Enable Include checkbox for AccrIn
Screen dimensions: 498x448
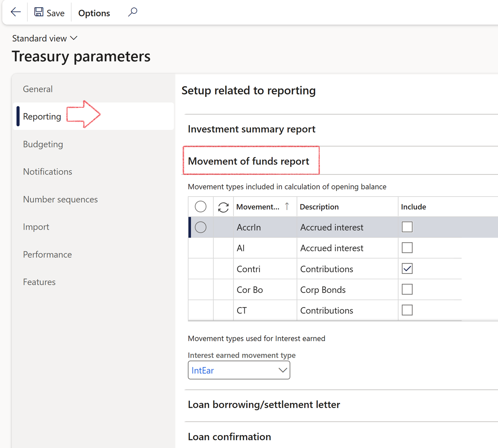pyautogui.click(x=407, y=227)
